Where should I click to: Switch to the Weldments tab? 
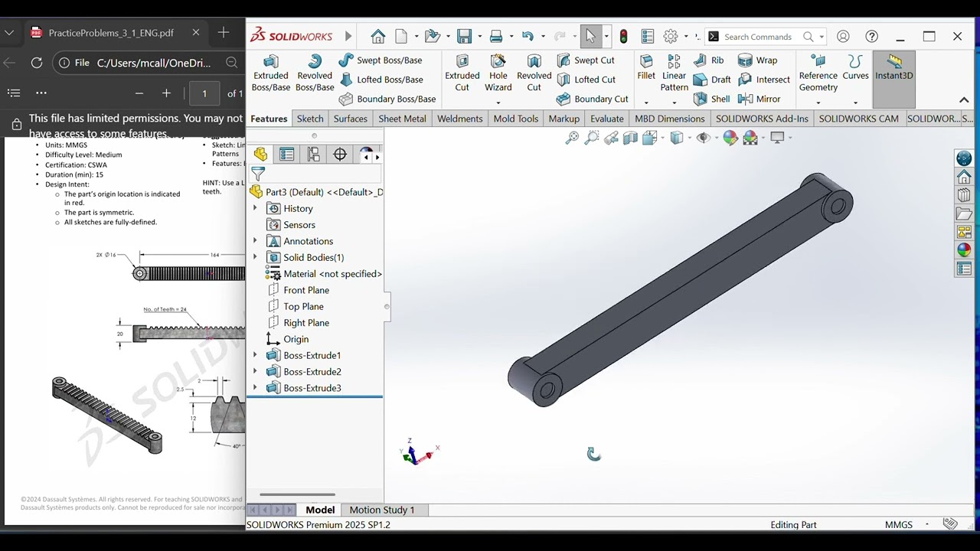pyautogui.click(x=460, y=119)
